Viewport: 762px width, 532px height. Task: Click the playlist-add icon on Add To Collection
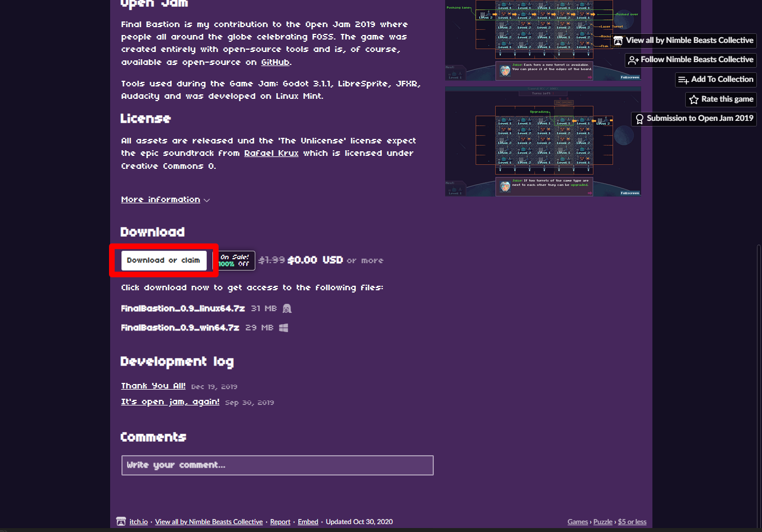click(683, 80)
